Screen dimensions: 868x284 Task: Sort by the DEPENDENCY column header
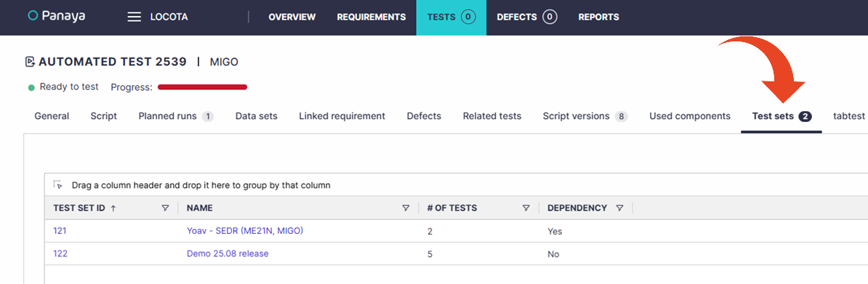577,208
